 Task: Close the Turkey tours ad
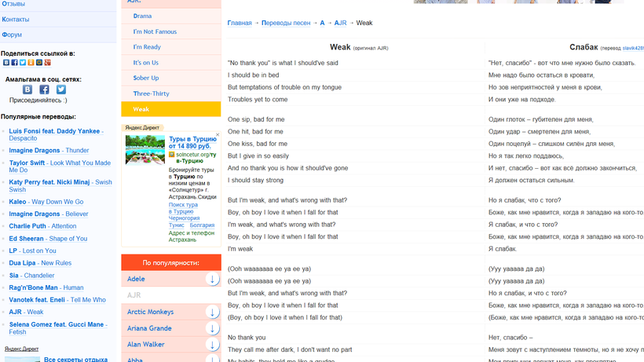point(218,134)
